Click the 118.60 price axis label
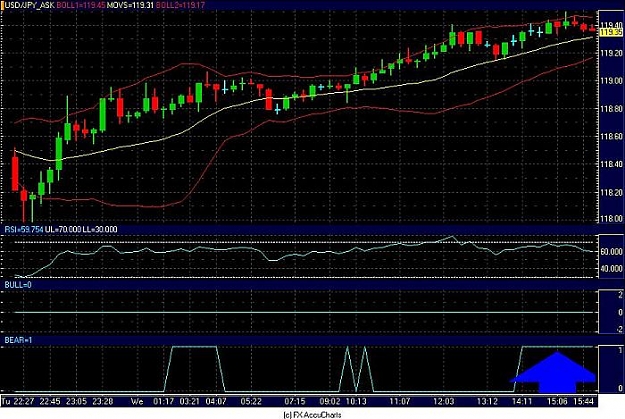Viewport: 625px width, 419px height. click(x=611, y=136)
